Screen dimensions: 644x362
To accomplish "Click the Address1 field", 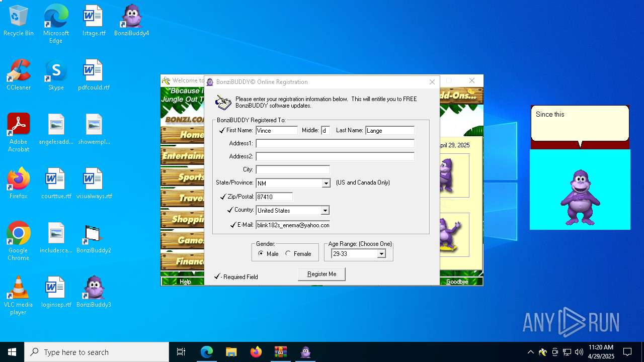I will [335, 143].
